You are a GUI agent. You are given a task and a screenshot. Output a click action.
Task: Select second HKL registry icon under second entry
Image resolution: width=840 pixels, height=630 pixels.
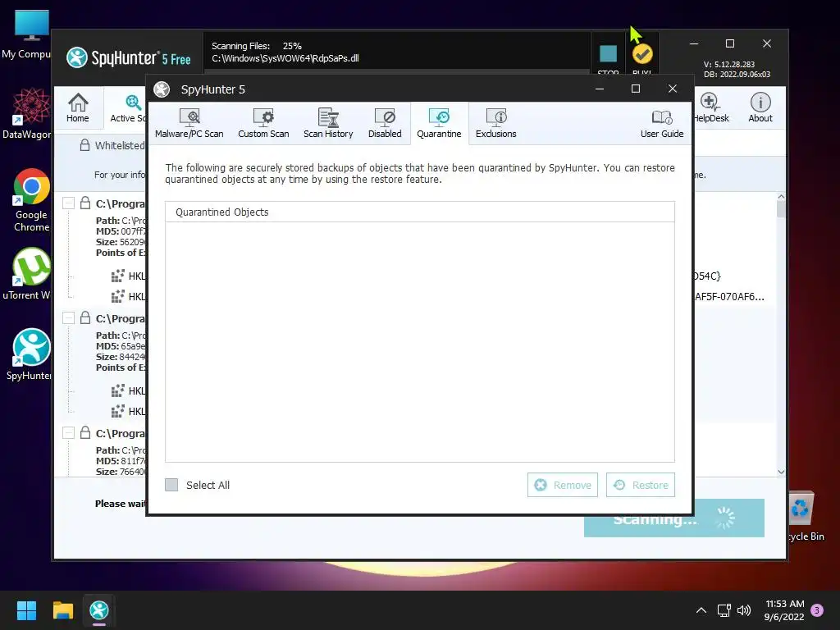pyautogui.click(x=117, y=411)
